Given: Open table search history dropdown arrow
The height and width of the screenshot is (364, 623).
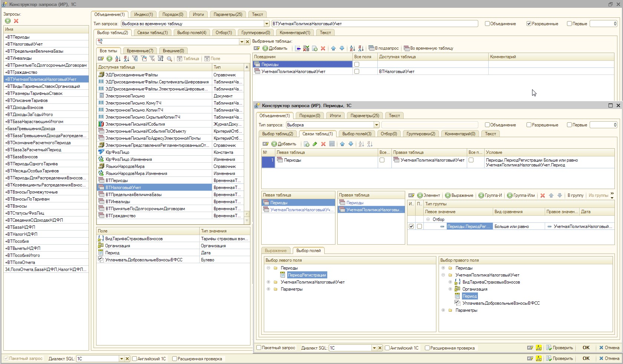Looking at the screenshot, I should (242, 42).
